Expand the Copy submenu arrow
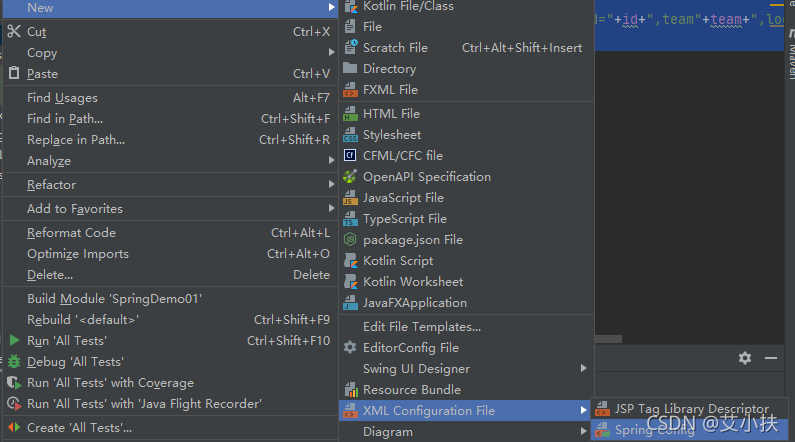The width and height of the screenshot is (795, 442). pos(331,52)
